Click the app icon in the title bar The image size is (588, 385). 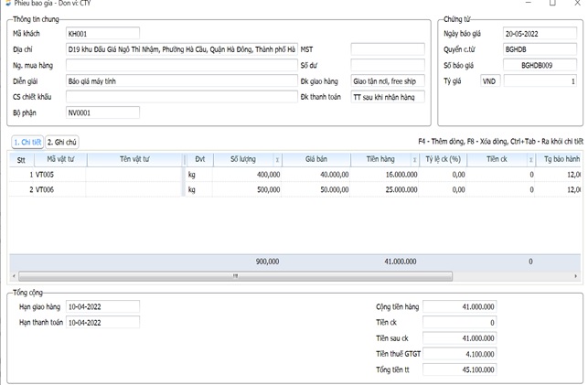click(7, 5)
